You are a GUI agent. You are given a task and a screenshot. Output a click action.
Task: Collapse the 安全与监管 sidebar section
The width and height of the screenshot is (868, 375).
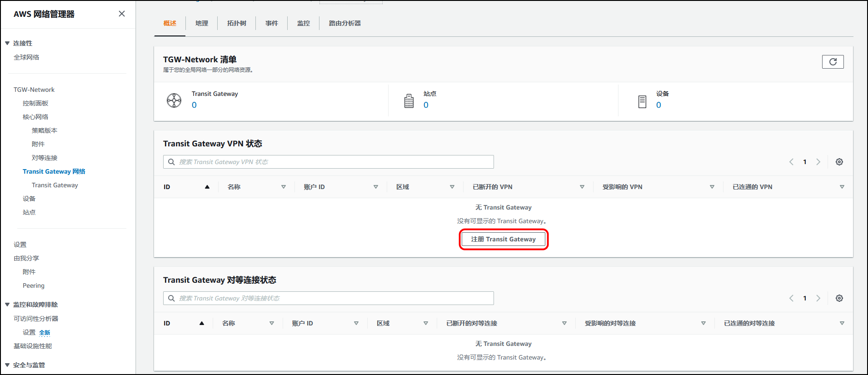click(x=7, y=365)
